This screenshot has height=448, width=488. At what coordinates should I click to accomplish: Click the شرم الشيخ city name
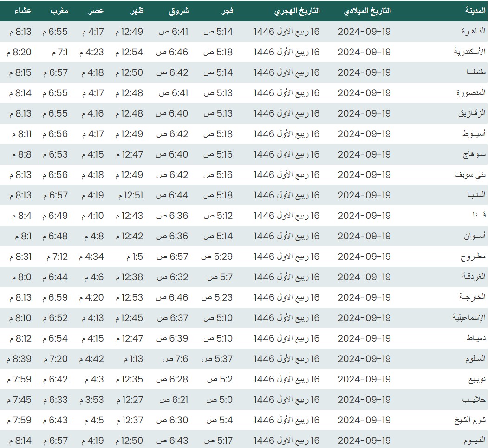pos(470,420)
